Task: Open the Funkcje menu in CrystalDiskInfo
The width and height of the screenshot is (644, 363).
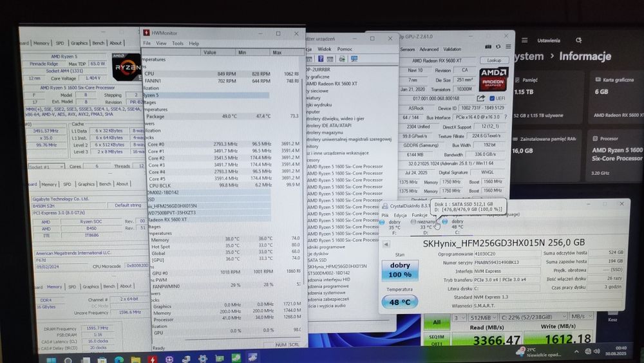Action: click(x=419, y=215)
